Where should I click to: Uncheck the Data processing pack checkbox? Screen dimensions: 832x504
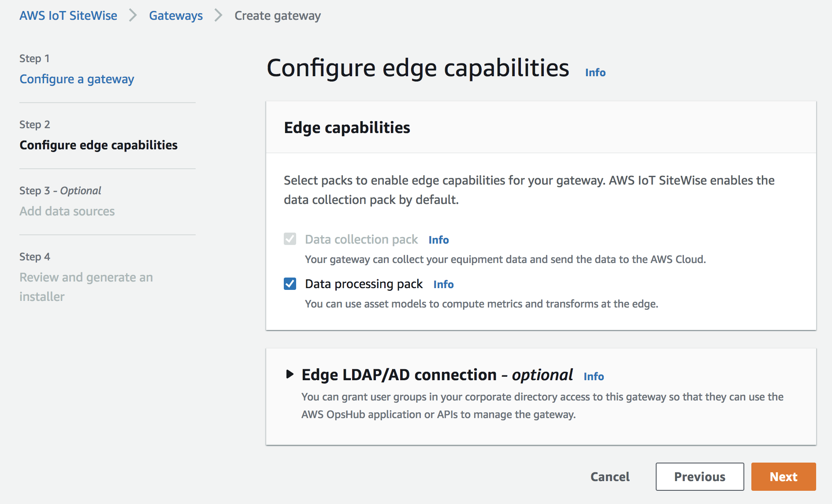[x=290, y=284]
